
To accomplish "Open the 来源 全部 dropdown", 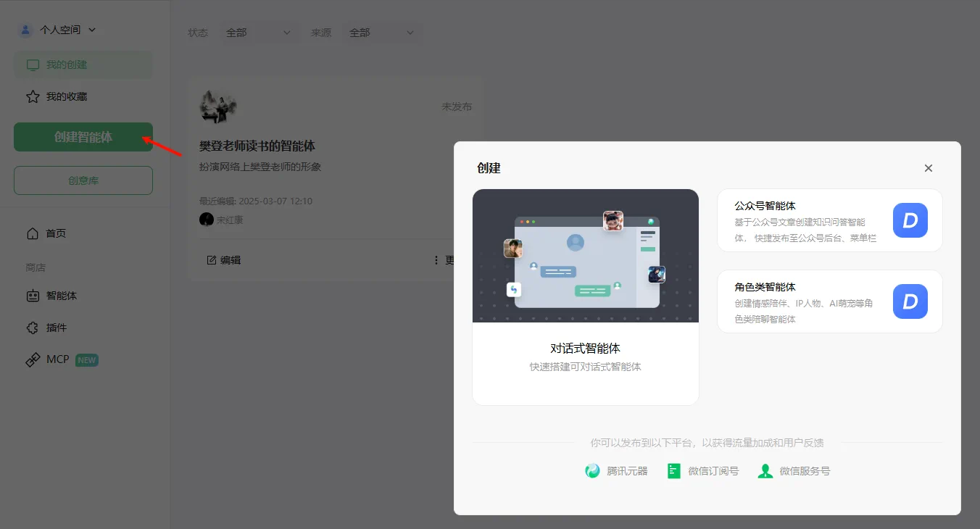I will coord(381,33).
